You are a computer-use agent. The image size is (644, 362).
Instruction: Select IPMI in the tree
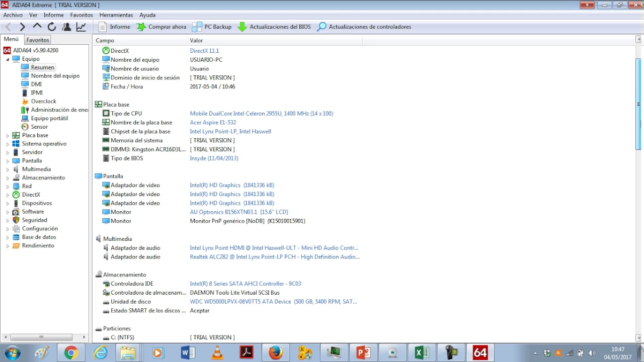pyautogui.click(x=37, y=93)
